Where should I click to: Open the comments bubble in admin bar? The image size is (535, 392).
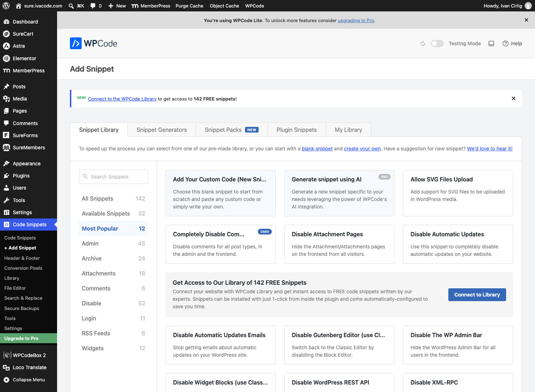[x=96, y=6]
